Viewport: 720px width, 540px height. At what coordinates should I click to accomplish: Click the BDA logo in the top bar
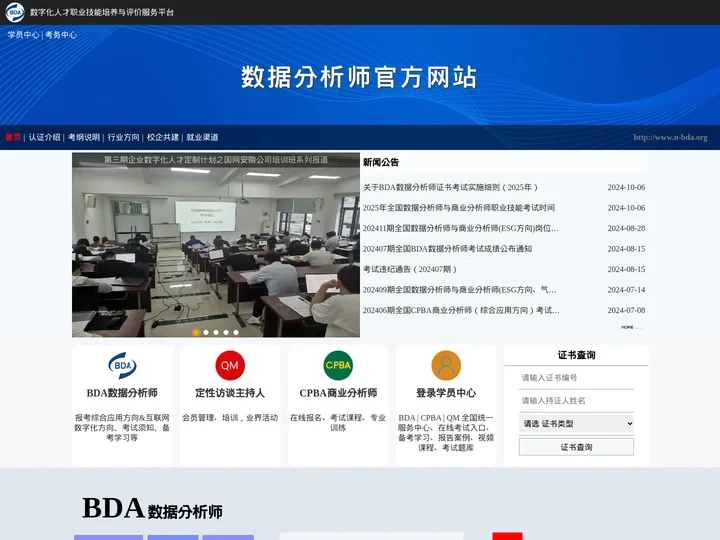[15, 12]
